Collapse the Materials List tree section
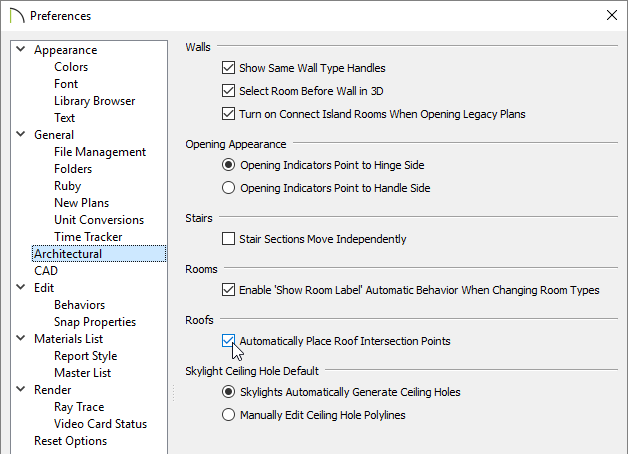Screen dimensions: 628x454 20,338
